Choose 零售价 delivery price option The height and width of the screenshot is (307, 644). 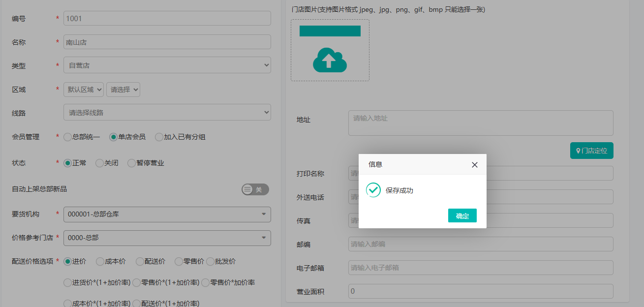point(179,261)
